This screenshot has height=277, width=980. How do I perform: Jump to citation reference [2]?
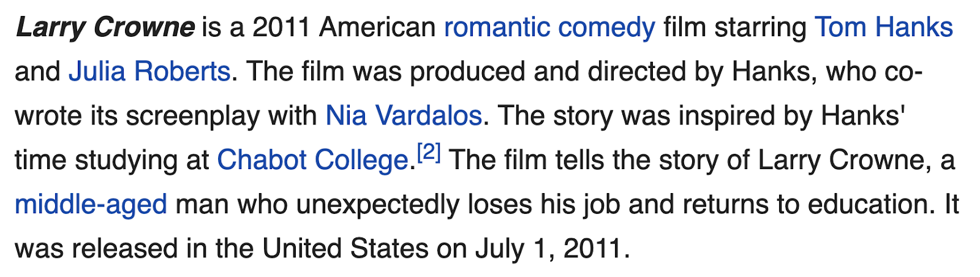(x=429, y=152)
